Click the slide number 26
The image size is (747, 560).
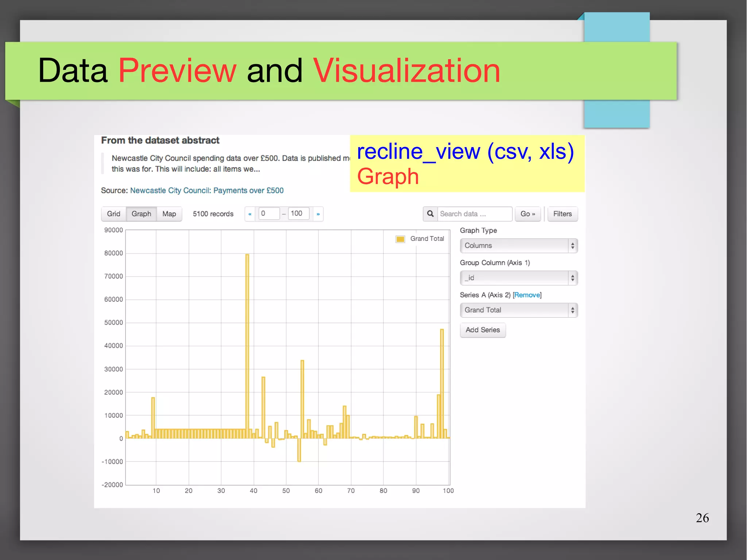click(702, 518)
